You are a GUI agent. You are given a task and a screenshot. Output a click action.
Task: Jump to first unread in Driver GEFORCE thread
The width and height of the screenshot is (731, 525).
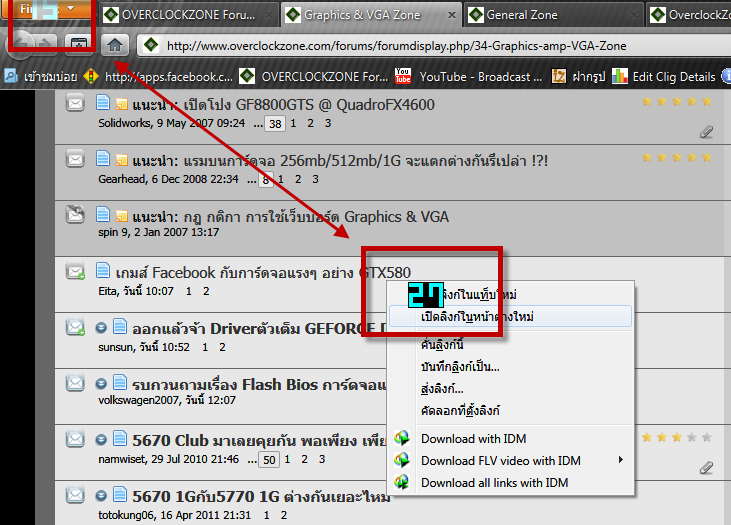pyautogui.click(x=101, y=328)
